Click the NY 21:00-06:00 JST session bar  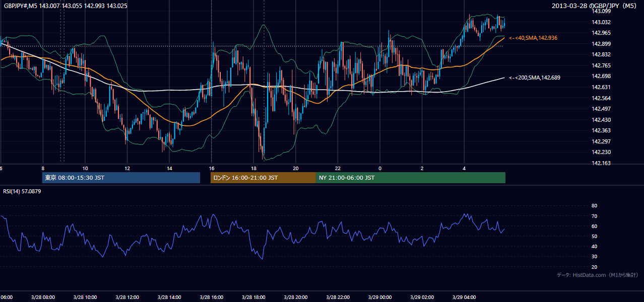coord(411,178)
